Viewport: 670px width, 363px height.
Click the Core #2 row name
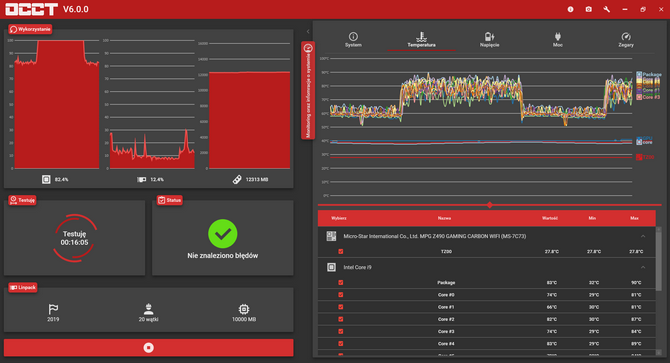tap(446, 319)
